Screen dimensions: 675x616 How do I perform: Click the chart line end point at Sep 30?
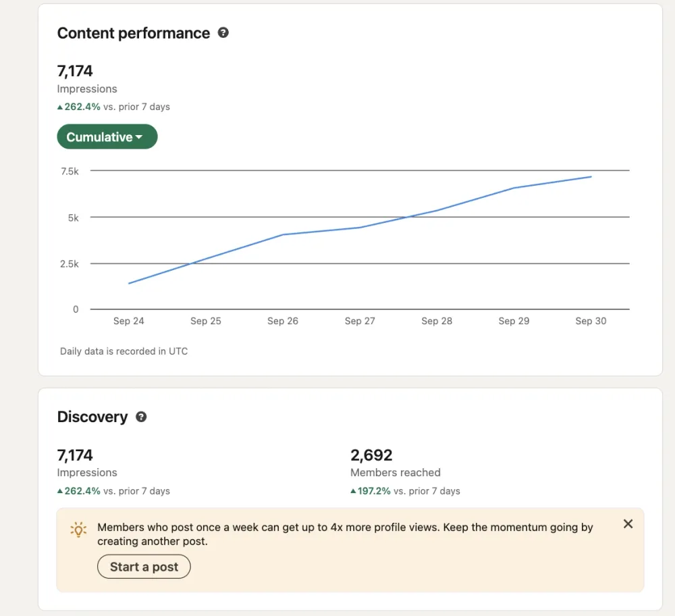(x=591, y=177)
